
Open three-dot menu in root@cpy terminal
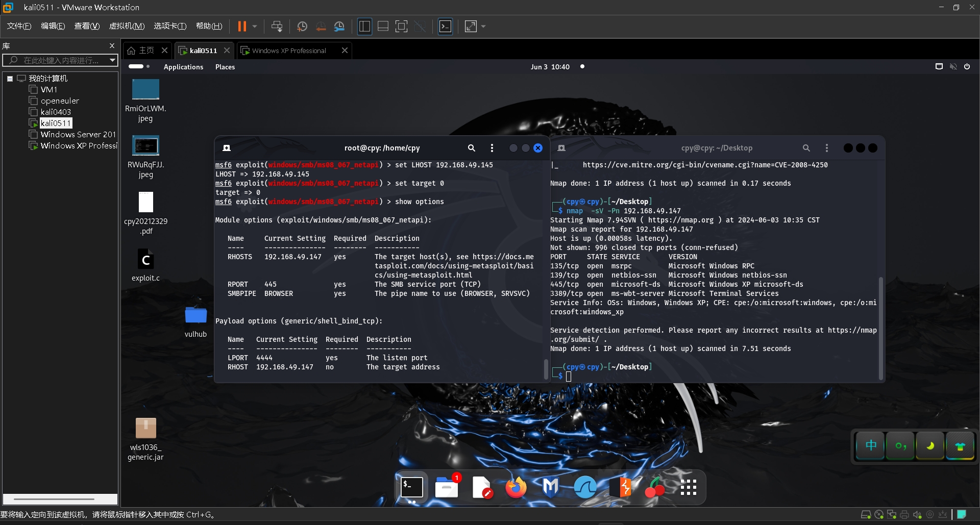tap(492, 148)
